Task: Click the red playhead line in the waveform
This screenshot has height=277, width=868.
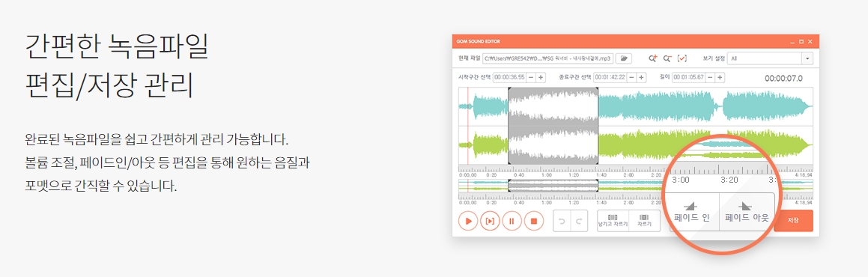Action: point(468,126)
